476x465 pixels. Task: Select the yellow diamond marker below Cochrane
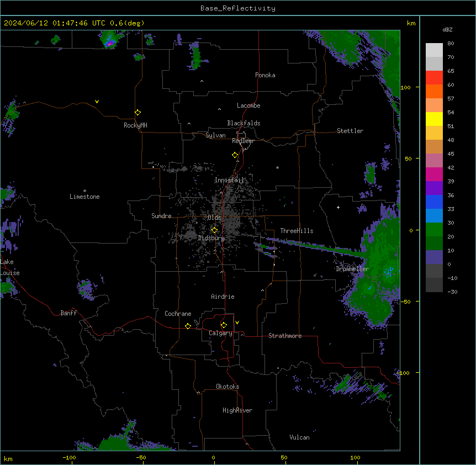[188, 326]
